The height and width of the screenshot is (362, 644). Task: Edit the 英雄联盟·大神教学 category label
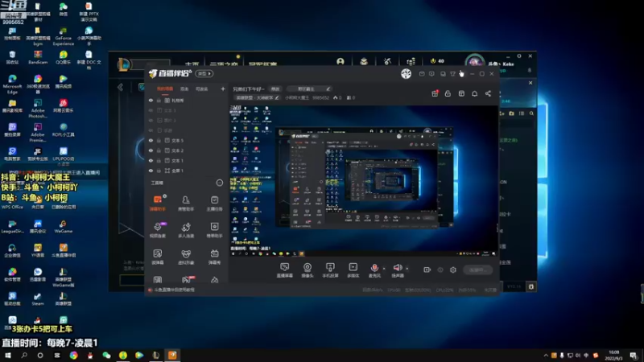258,97
